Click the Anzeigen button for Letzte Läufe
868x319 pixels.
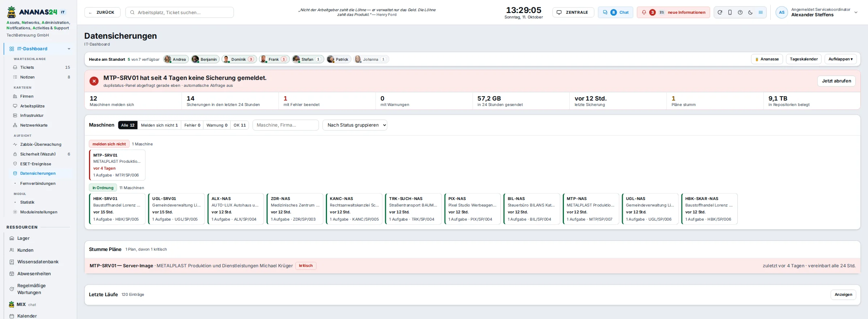(843, 294)
